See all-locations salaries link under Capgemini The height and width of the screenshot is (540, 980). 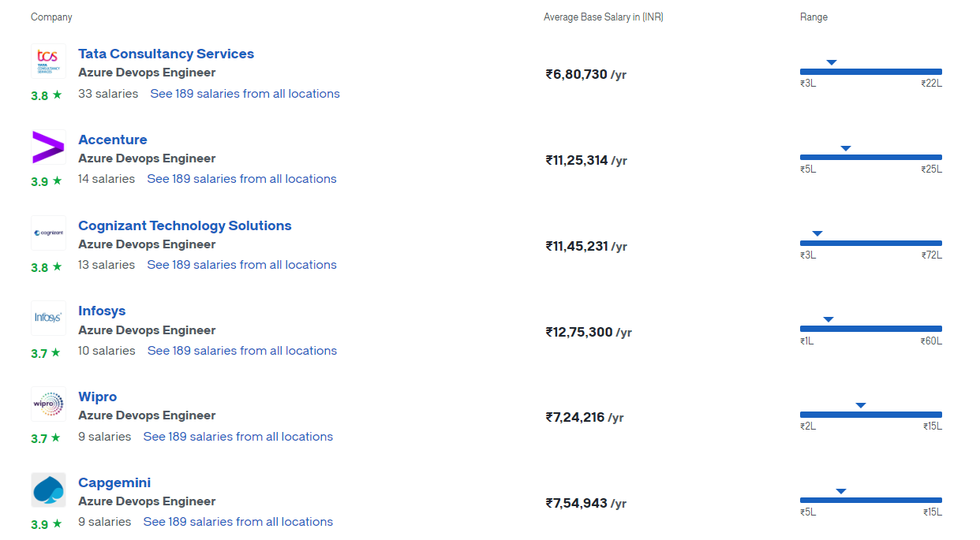pyautogui.click(x=238, y=521)
